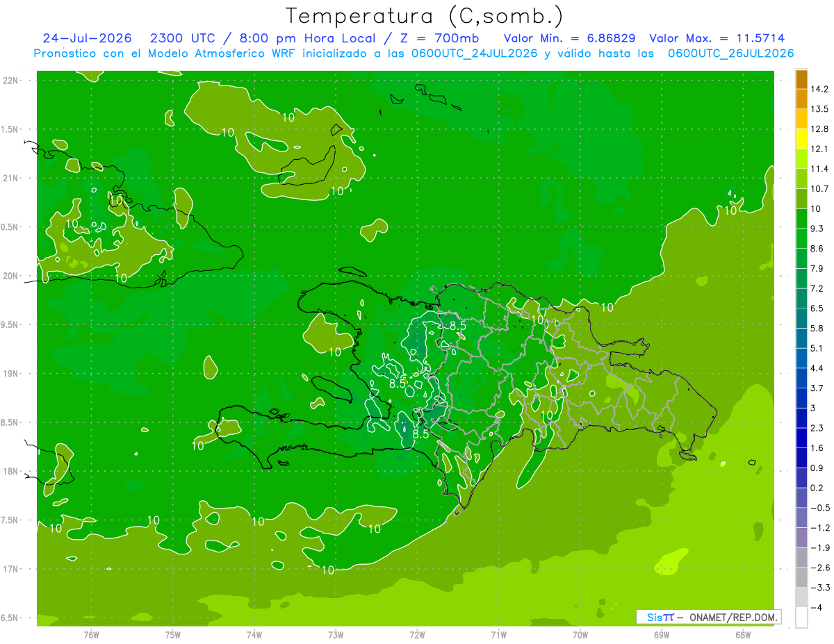The image size is (834, 644).
Task: Click the "Valor Max. = 11.5714" value
Action: click(717, 38)
